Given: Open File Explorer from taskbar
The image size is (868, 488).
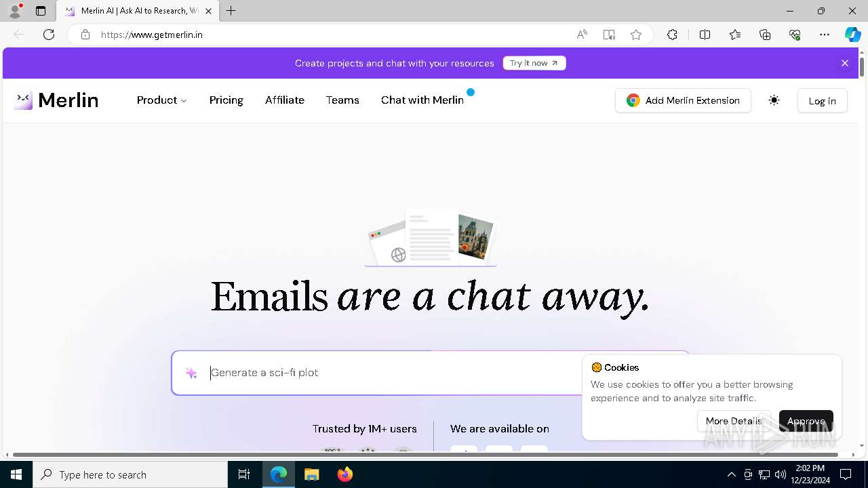Looking at the screenshot, I should point(311,474).
